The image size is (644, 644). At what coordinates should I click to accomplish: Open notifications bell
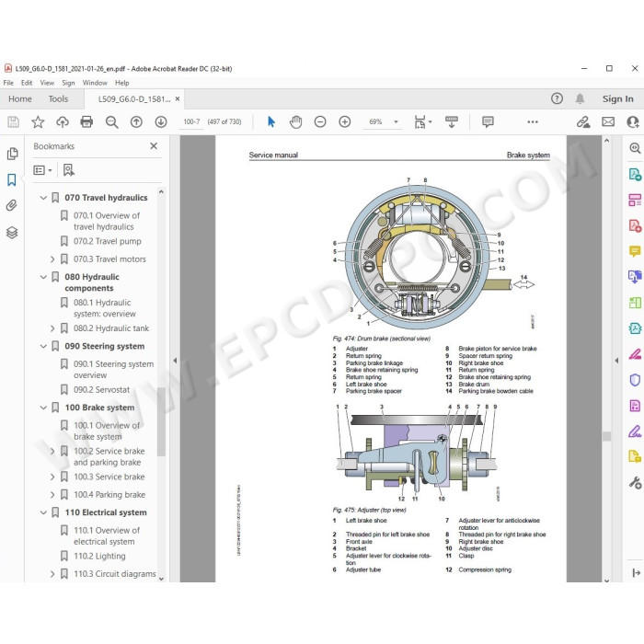point(580,98)
